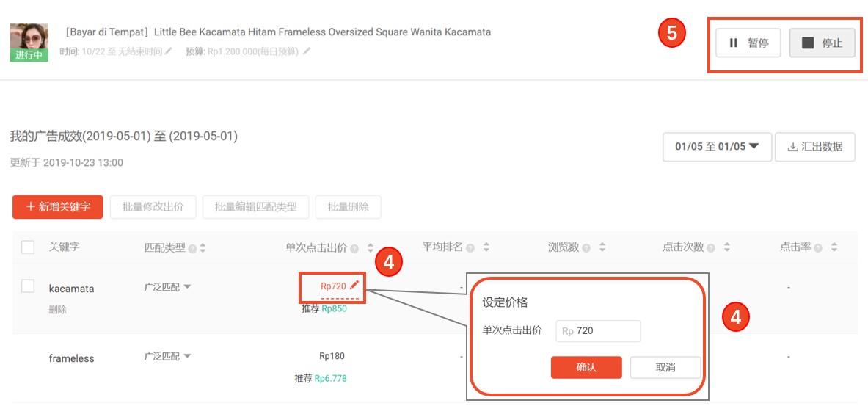Confirm price with 确认 button
Viewport: 868px width, 417px height.
[x=586, y=367]
